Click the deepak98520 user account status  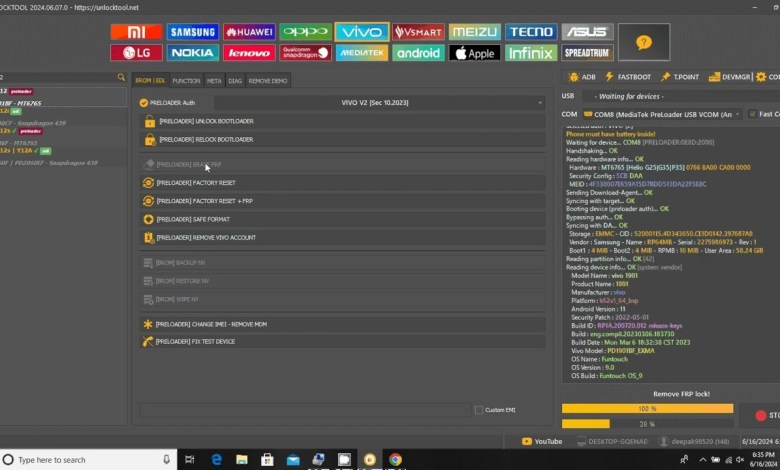point(694,441)
